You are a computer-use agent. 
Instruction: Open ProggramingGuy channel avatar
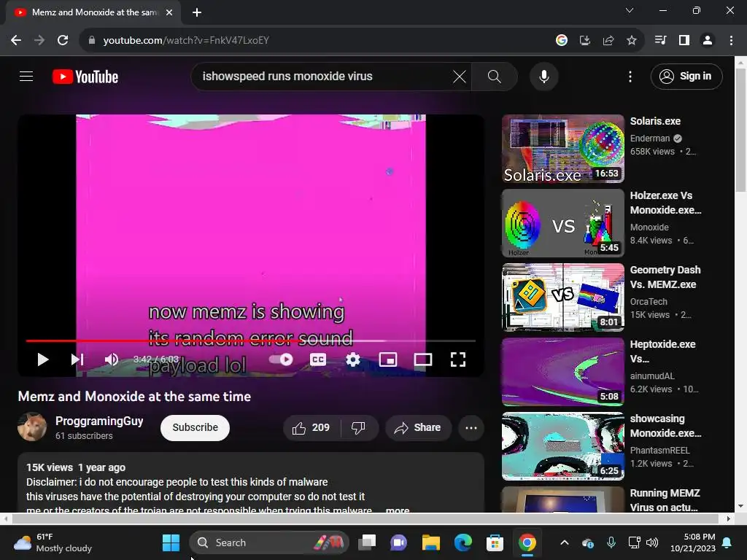pyautogui.click(x=32, y=427)
